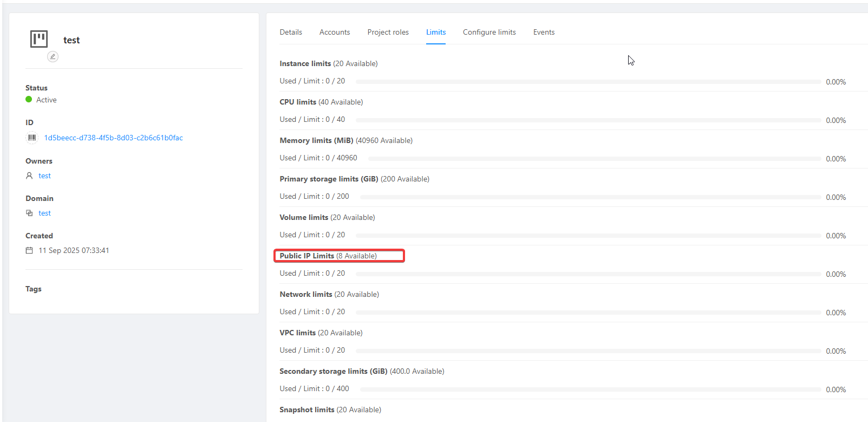Click the domain icon under Domain
This screenshot has width=868, height=422.
[29, 213]
